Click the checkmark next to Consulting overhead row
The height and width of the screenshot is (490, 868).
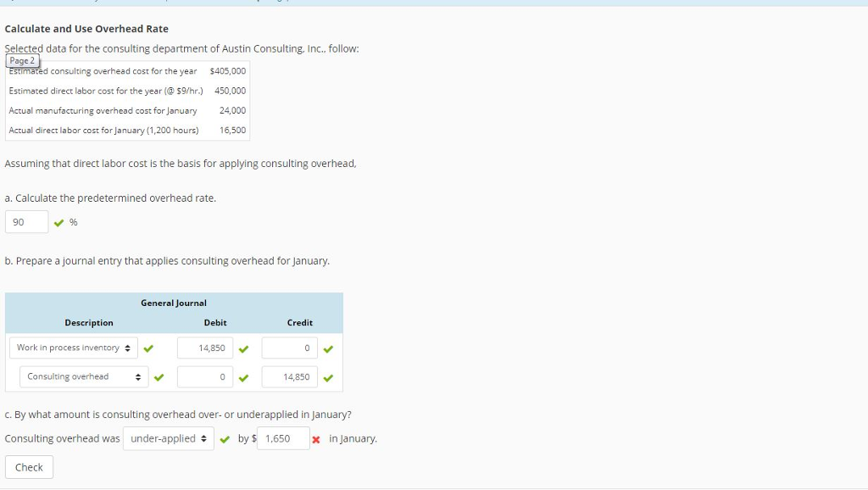159,376
